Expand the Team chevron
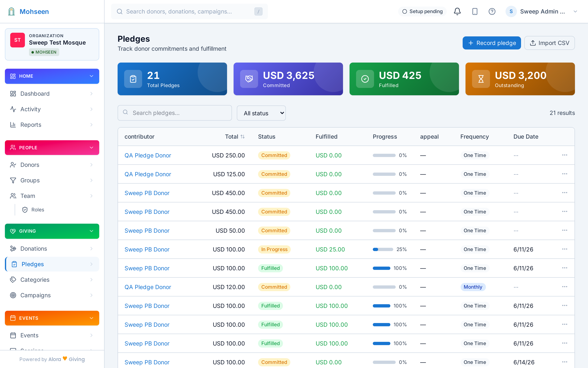Image resolution: width=588 pixels, height=368 pixels. (91, 196)
